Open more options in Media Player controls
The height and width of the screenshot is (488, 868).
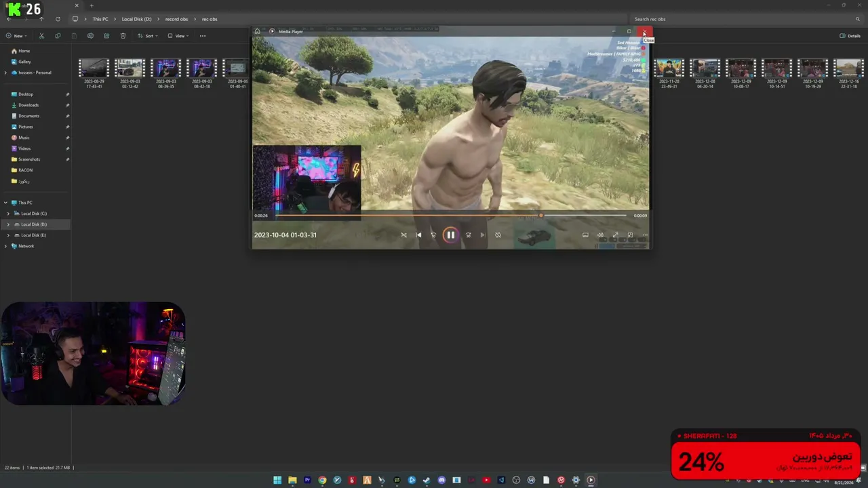point(645,235)
